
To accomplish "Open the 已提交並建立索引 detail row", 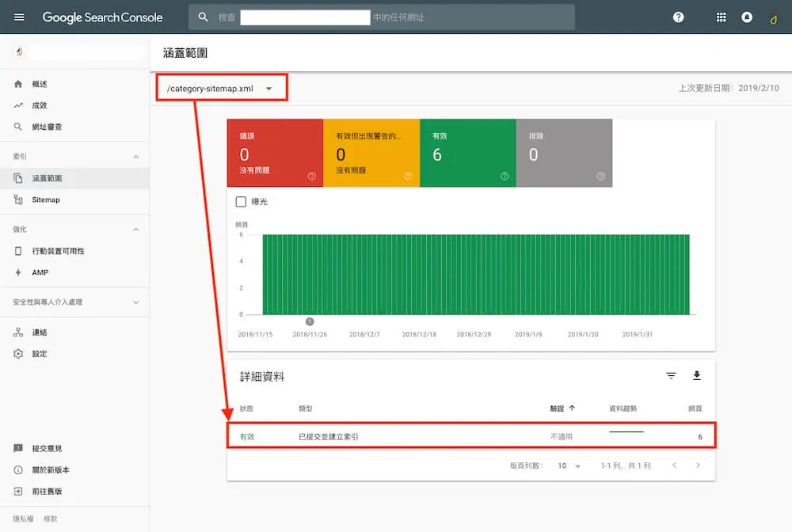I will 471,435.
